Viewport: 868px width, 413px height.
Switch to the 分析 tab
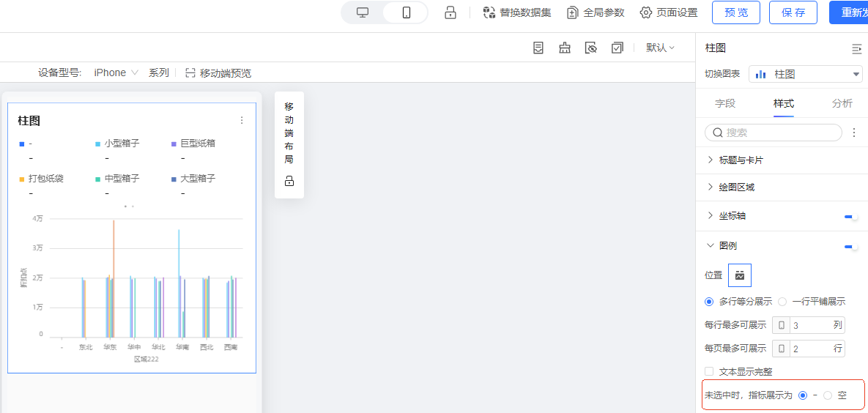click(842, 103)
